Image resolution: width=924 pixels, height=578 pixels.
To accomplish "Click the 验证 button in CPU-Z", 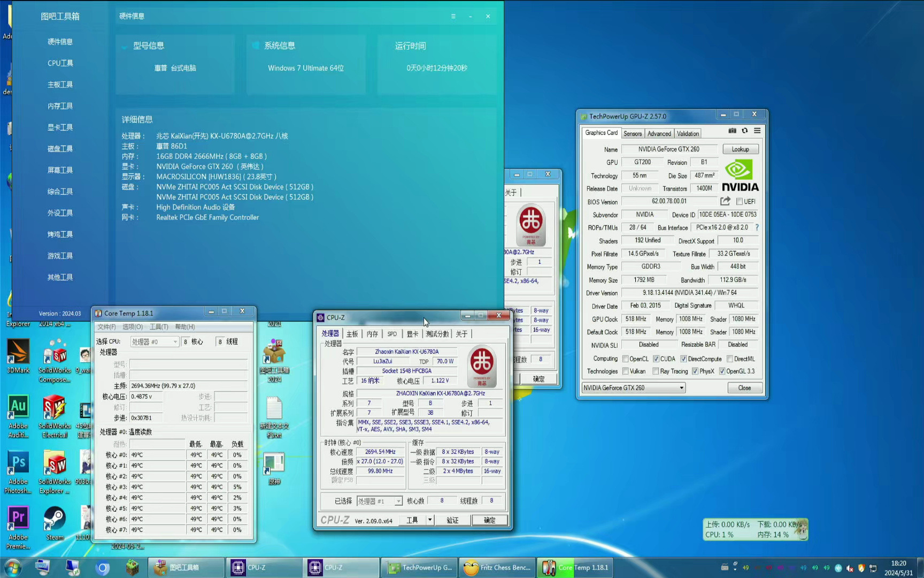I will pos(452,520).
